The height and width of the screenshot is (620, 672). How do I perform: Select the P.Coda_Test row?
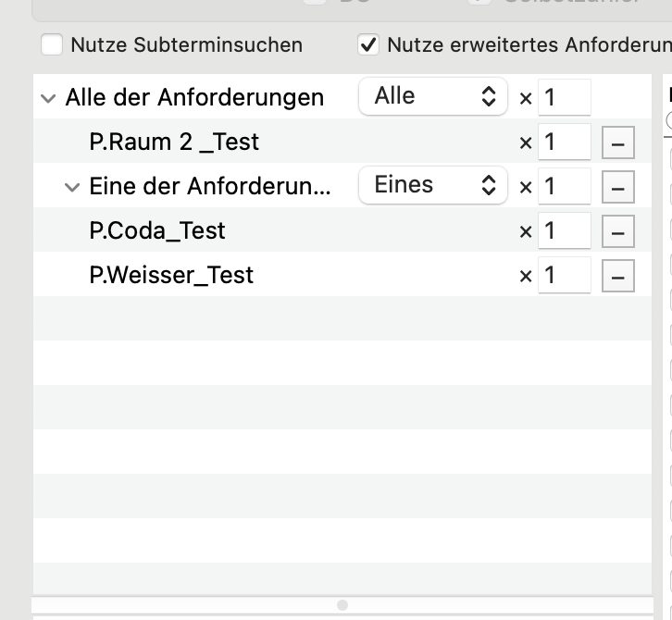(342, 230)
